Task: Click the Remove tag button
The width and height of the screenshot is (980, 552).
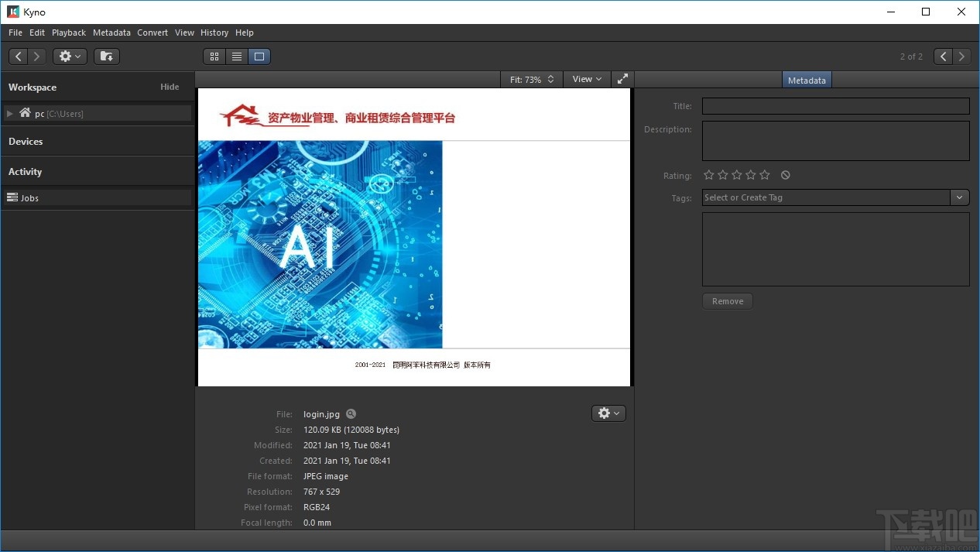Action: [727, 301]
